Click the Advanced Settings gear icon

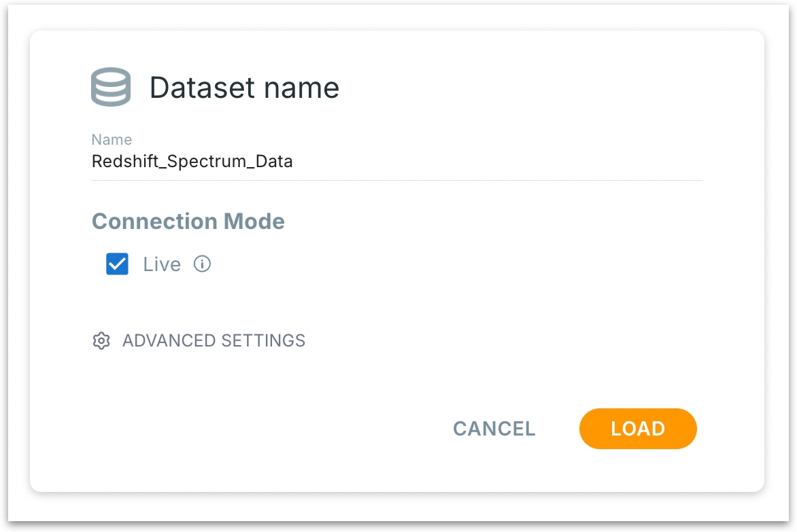point(101,340)
